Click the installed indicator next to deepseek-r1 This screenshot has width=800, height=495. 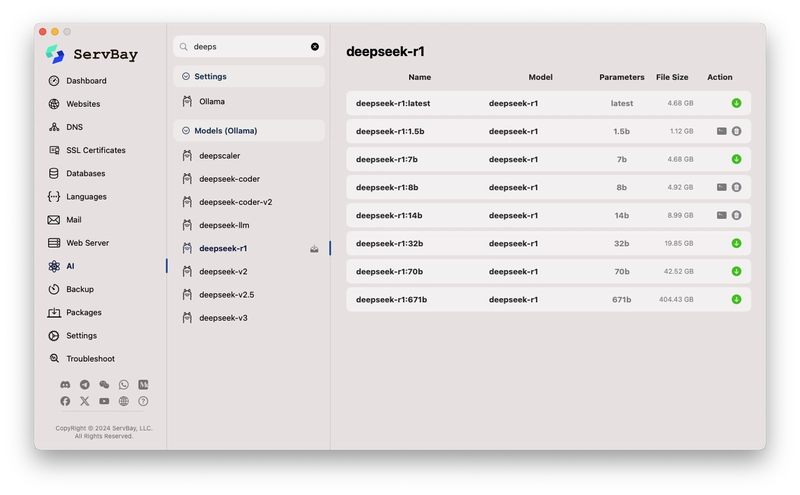point(314,249)
